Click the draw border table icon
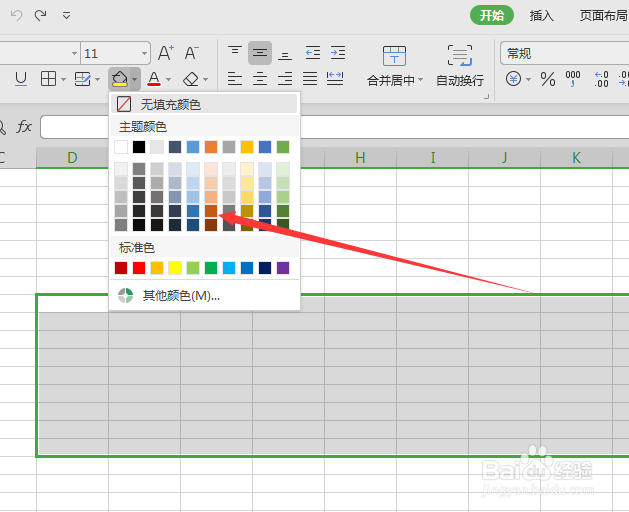 82,79
